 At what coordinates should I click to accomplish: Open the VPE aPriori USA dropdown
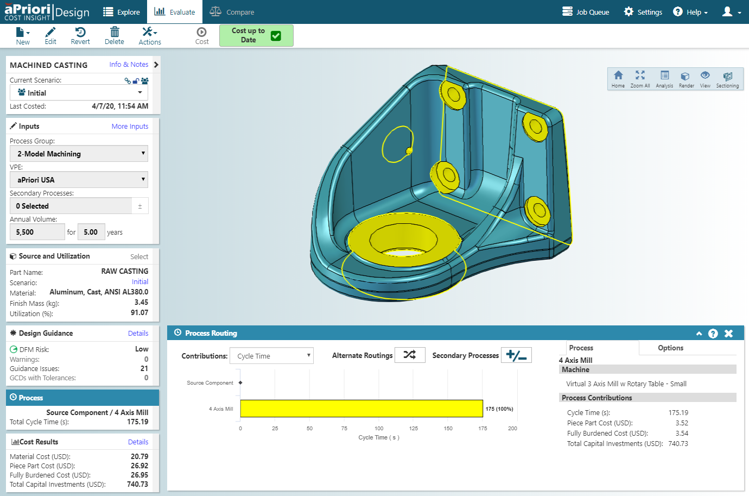(79, 180)
